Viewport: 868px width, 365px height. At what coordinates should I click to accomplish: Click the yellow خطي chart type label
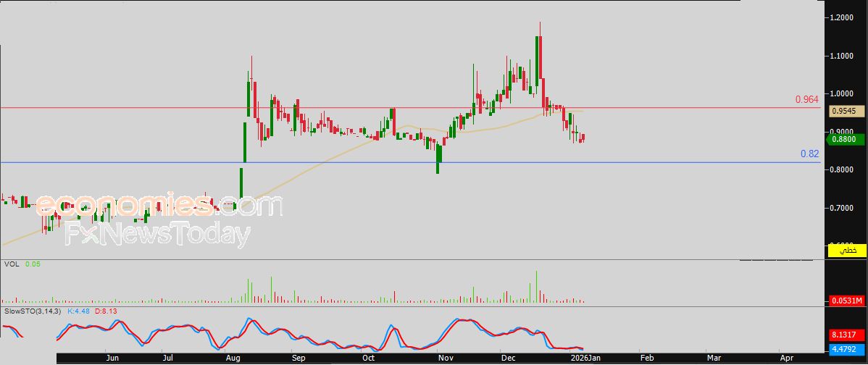point(846,251)
